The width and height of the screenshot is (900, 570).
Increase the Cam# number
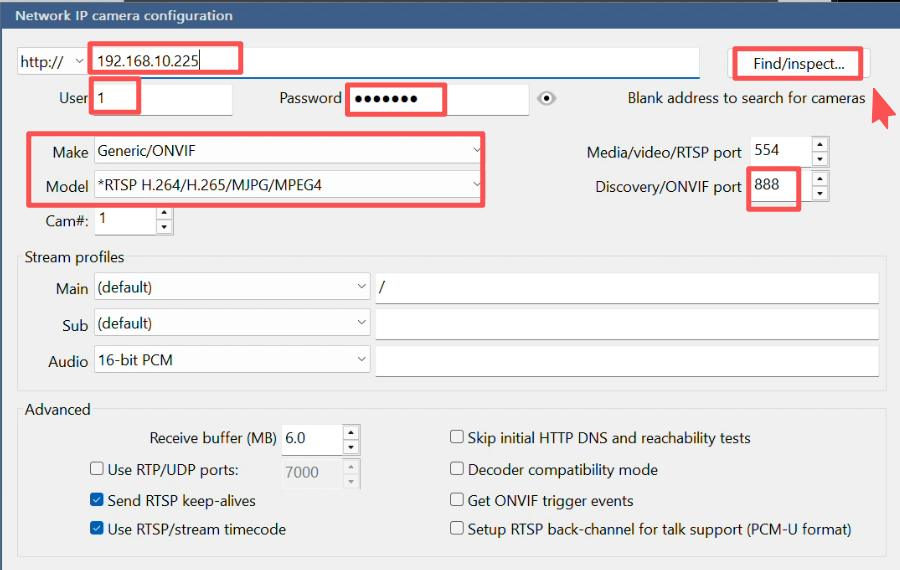pos(165,212)
